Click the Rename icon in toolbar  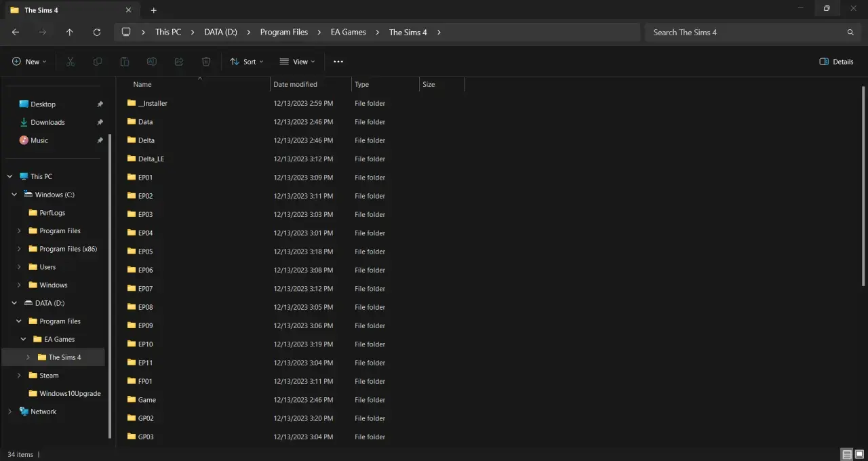click(152, 62)
